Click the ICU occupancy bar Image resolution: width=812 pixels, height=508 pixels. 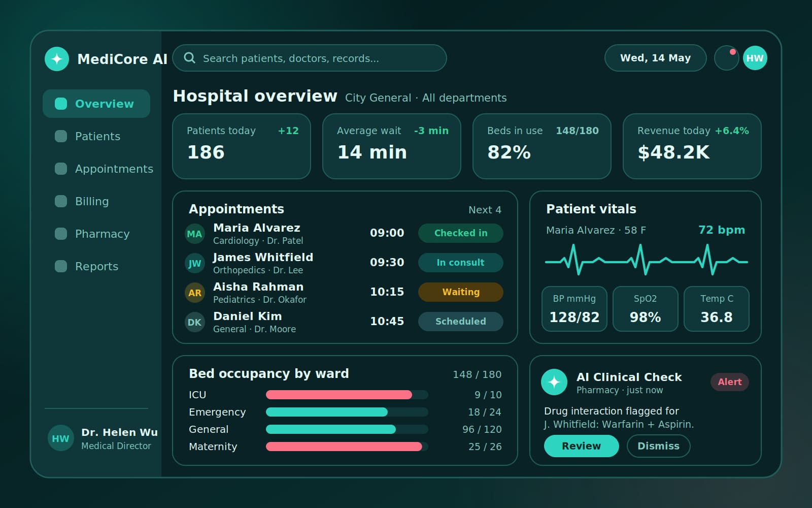347,395
